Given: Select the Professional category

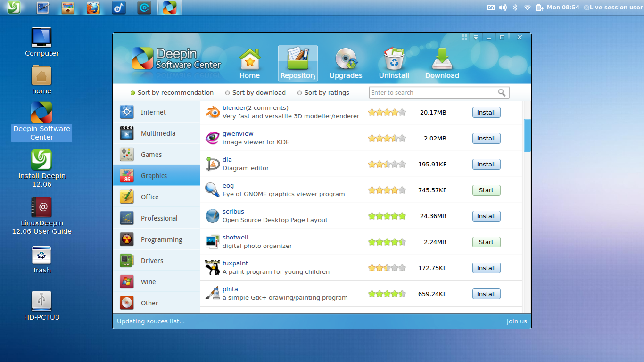Looking at the screenshot, I should coord(157,218).
